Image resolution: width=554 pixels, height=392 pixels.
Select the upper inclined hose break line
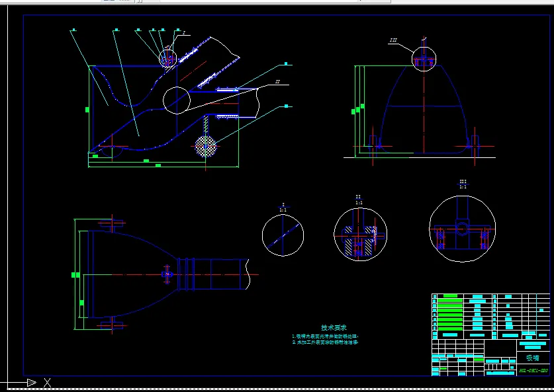225,46
